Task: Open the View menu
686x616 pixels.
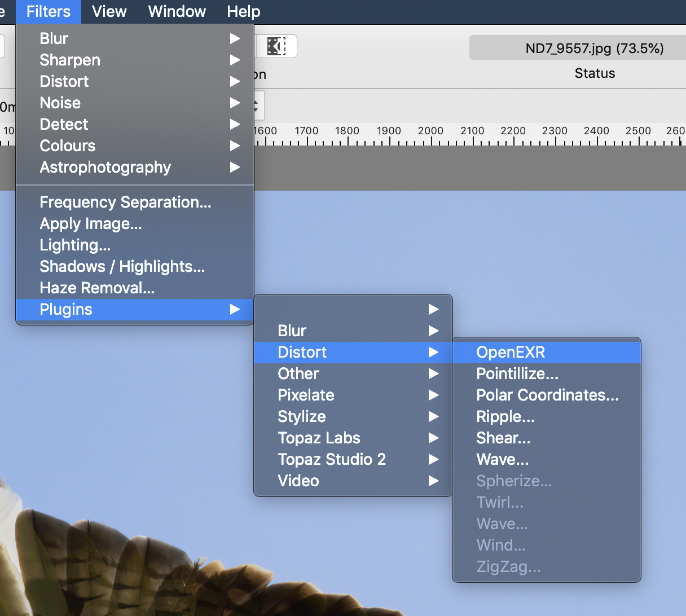Action: pyautogui.click(x=109, y=11)
